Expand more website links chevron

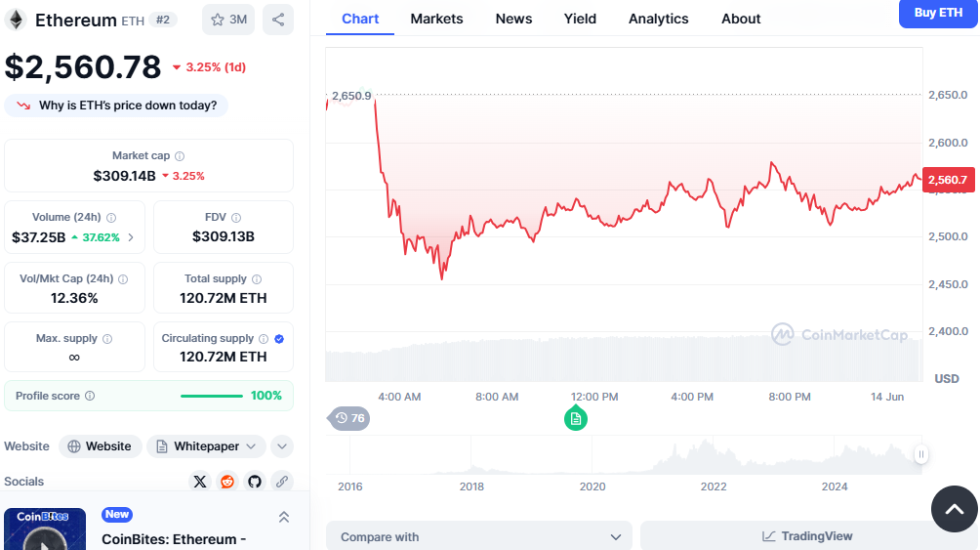coord(281,446)
